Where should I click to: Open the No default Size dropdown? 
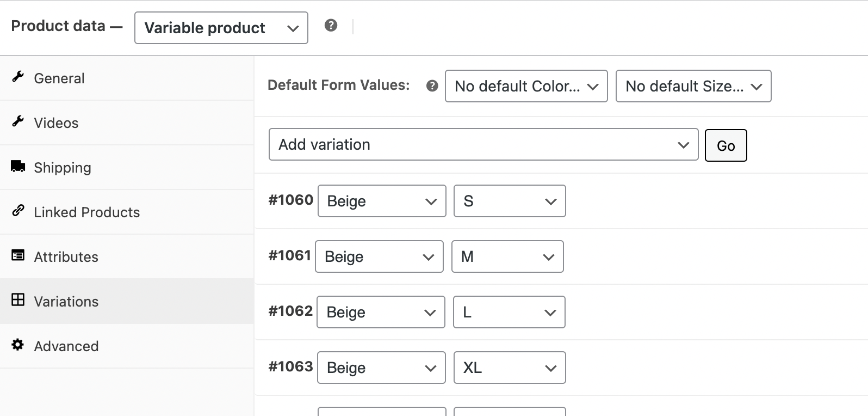click(693, 86)
